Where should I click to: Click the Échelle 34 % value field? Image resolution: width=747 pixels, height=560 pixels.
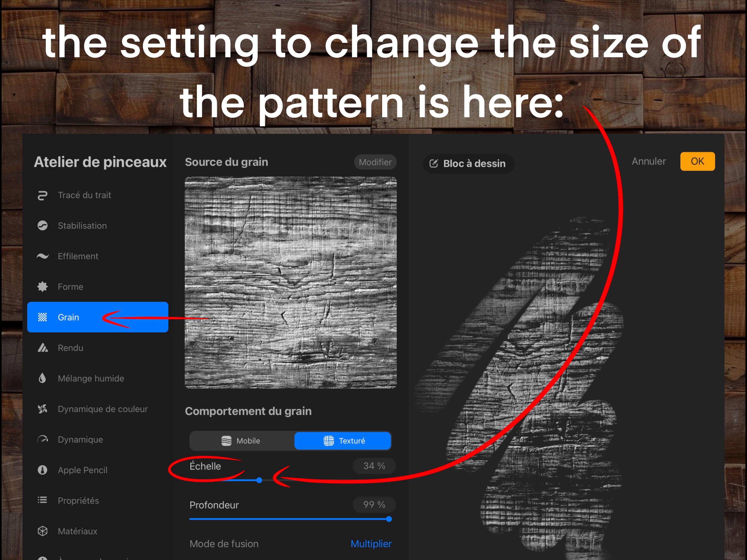point(374,466)
